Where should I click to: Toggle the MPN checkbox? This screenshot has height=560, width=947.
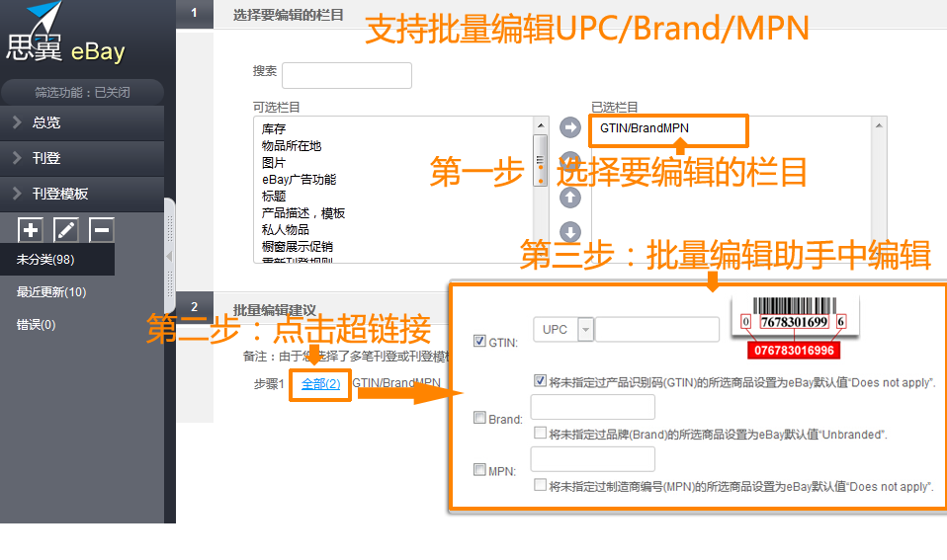479,469
